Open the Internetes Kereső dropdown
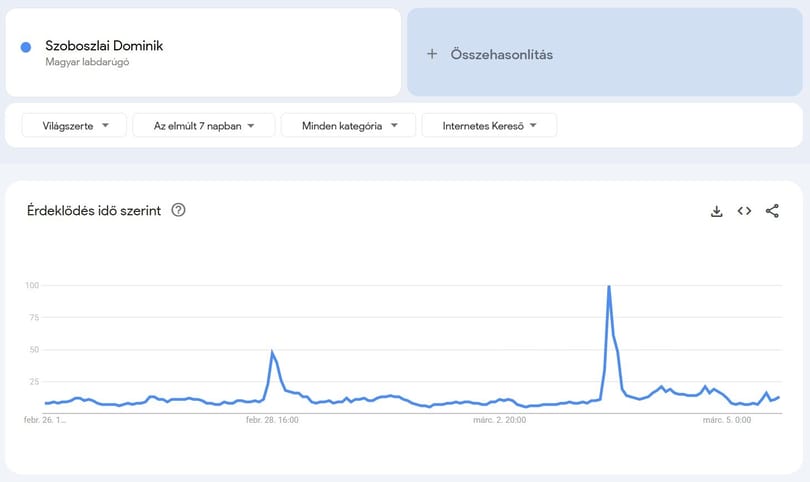The height and width of the screenshot is (482, 810). click(489, 126)
